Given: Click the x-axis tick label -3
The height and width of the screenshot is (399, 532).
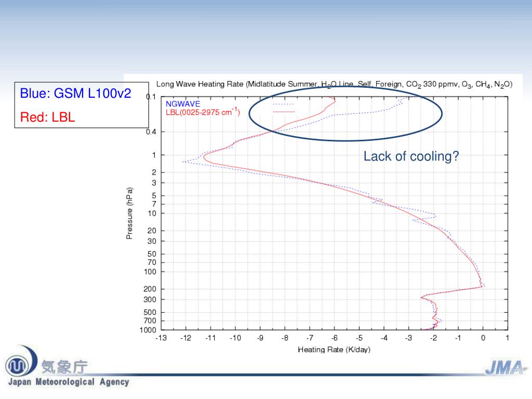Looking at the screenshot, I should coord(408,338).
